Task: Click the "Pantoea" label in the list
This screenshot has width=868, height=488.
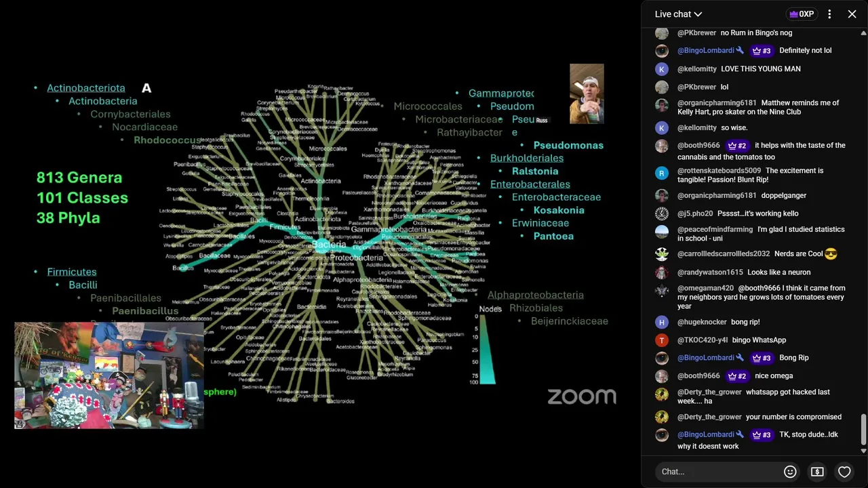Action: pos(553,236)
